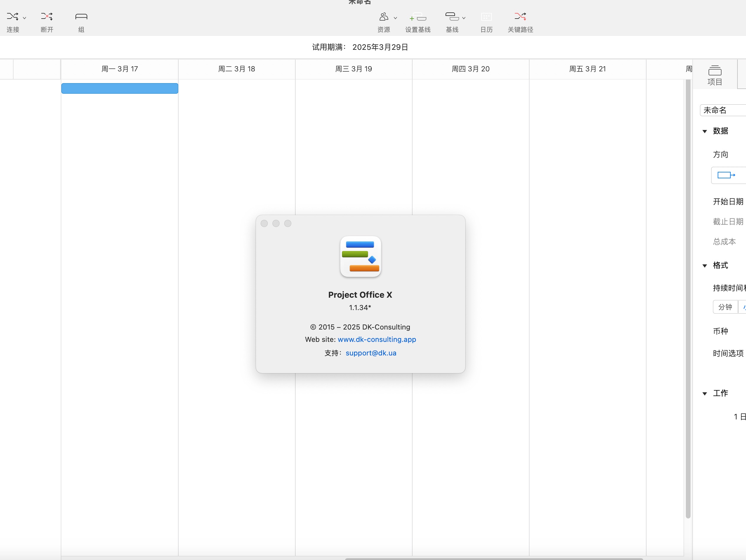Click the trial expiry notice 试用期满
This screenshot has width=746, height=560.
point(360,47)
